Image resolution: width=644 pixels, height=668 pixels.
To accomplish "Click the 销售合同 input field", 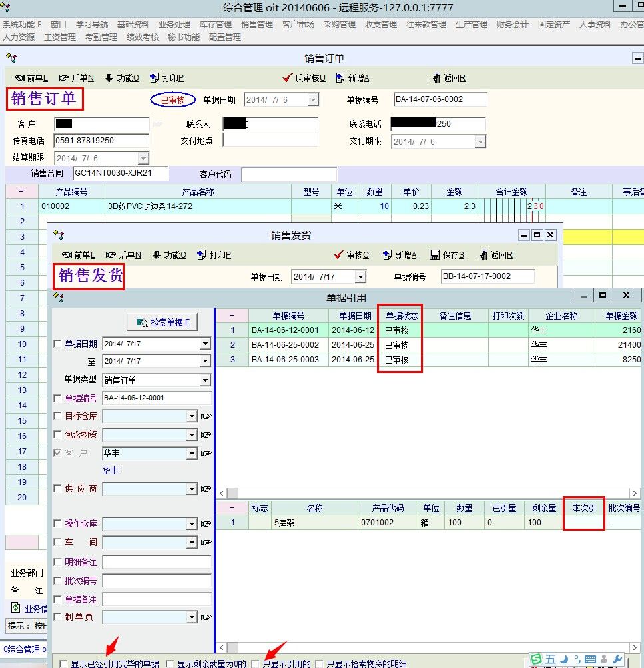I will (120, 174).
